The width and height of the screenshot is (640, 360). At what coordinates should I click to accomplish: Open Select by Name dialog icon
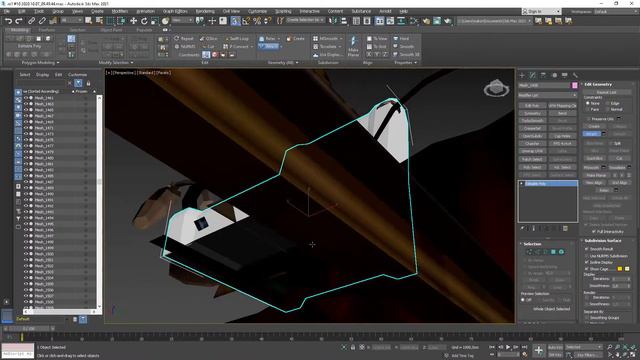[x=99, y=20]
